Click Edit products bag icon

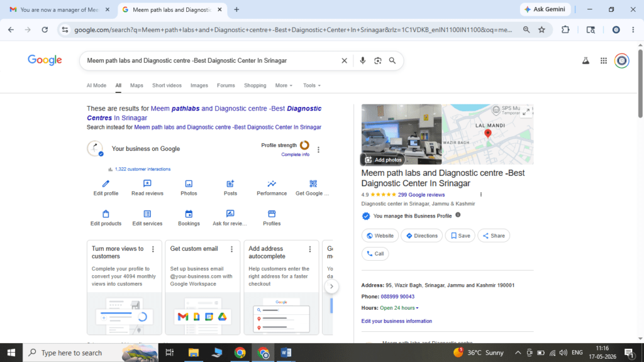[106, 214]
